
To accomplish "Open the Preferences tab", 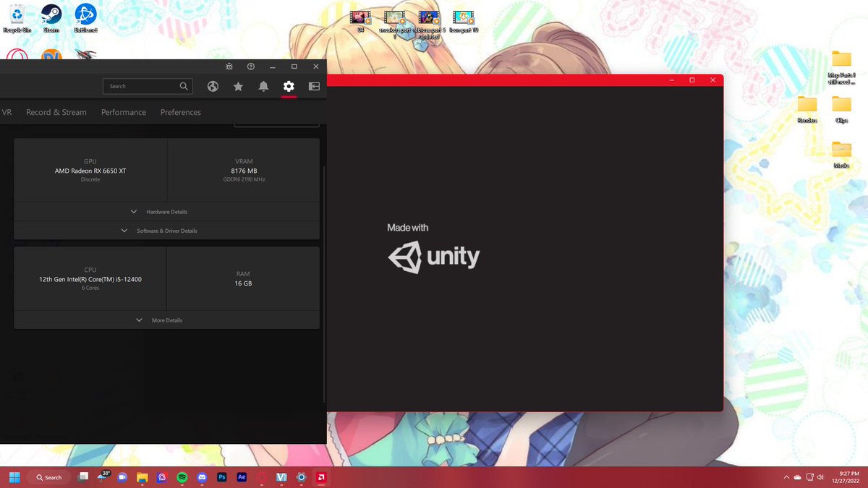I will click(x=181, y=112).
